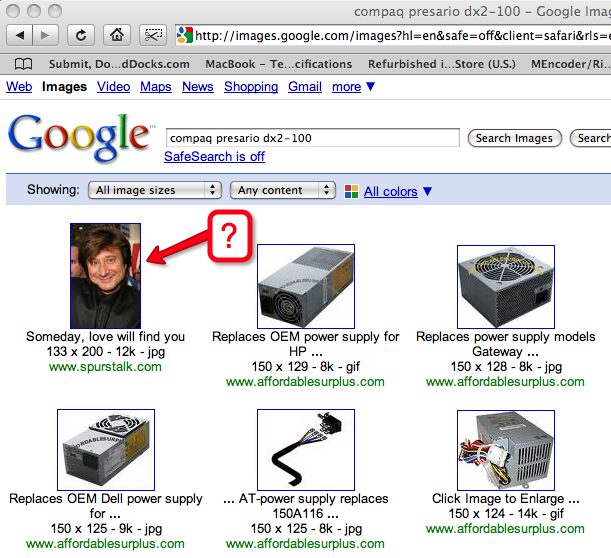Click the browser Forward arrow button

point(47,35)
